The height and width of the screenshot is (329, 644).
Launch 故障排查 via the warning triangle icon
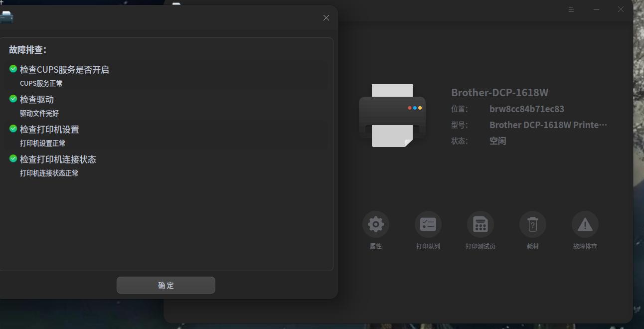[585, 224]
